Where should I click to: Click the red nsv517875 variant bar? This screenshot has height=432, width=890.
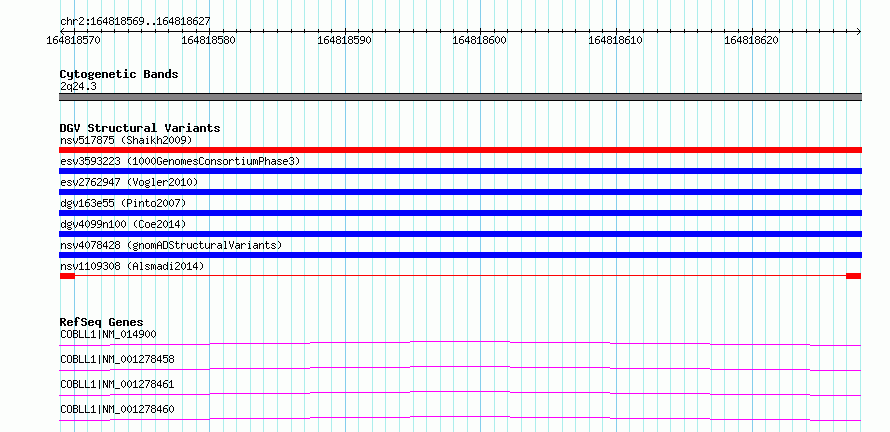pos(460,150)
